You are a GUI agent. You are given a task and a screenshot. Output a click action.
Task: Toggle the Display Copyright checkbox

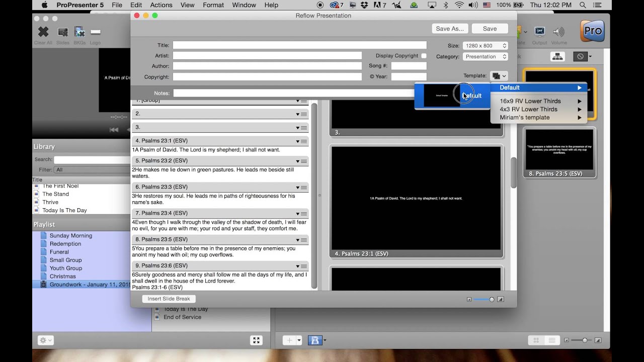[424, 56]
